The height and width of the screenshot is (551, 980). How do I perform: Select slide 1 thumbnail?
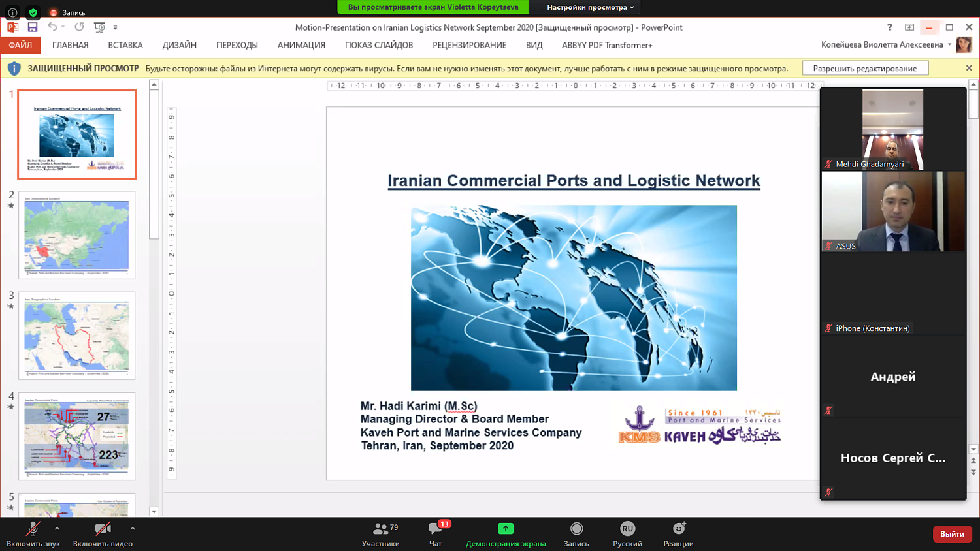tap(77, 134)
